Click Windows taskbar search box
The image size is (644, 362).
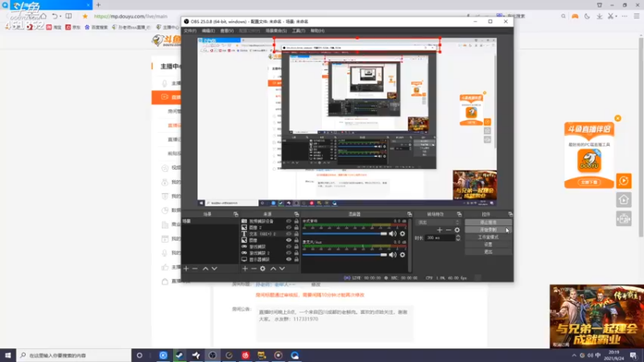coord(74,356)
